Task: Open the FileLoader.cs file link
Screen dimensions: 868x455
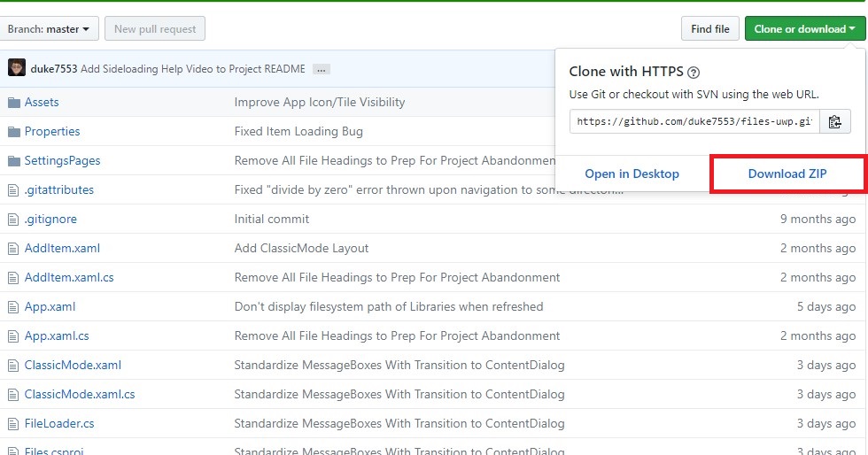Action: click(x=59, y=424)
